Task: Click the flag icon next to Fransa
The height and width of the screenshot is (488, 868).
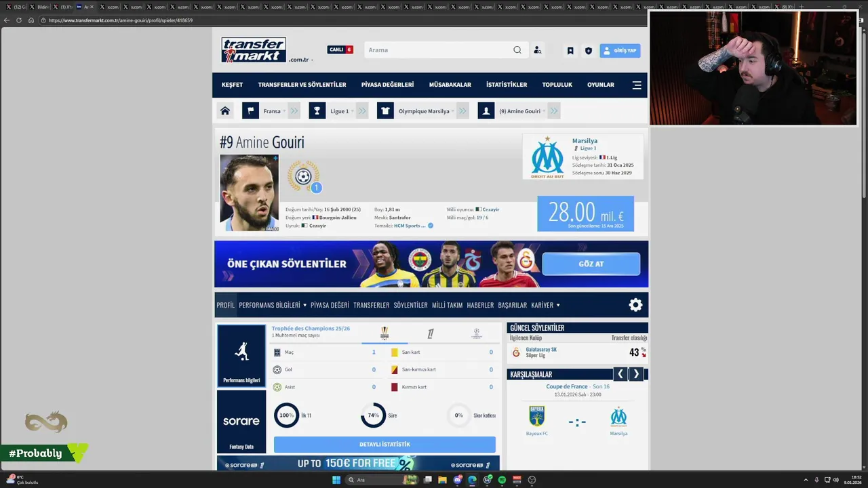Action: tap(250, 111)
